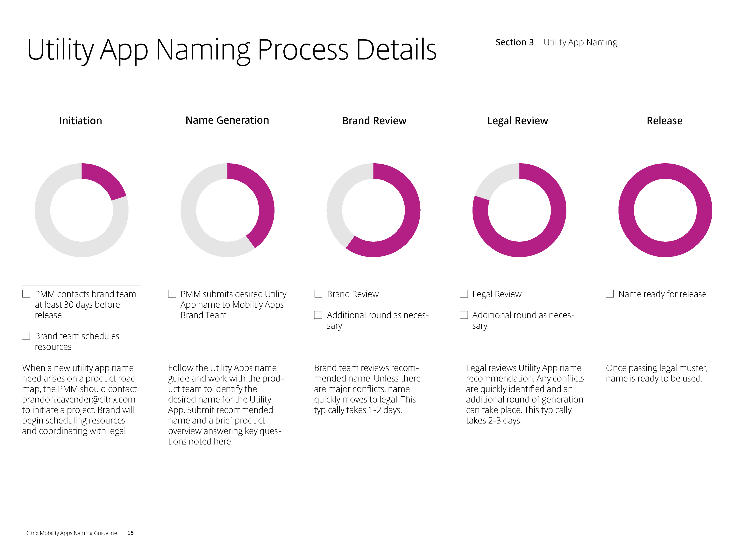Click 'Utility App Naming' in the section header
The image size is (747, 560).
pos(580,43)
